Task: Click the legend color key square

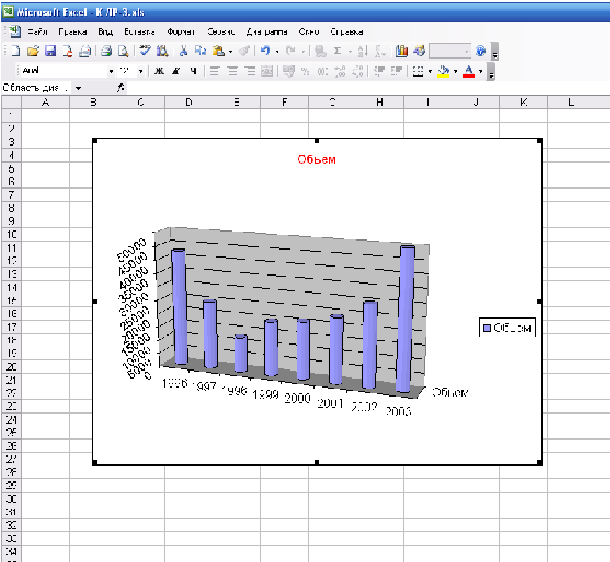Action: (487, 328)
